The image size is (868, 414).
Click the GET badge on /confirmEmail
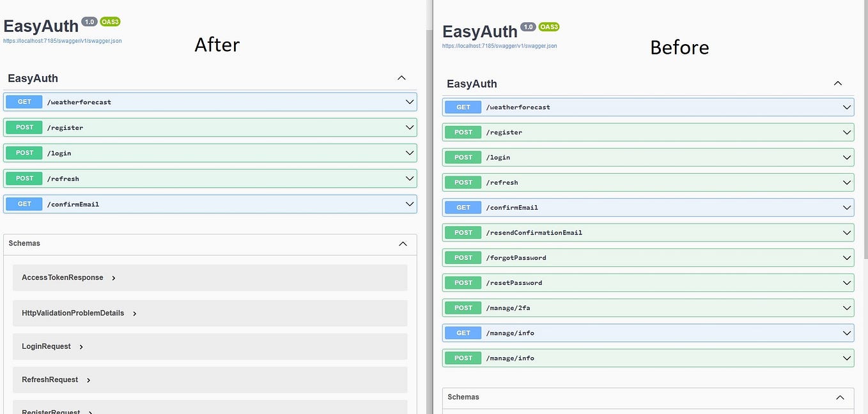(24, 204)
